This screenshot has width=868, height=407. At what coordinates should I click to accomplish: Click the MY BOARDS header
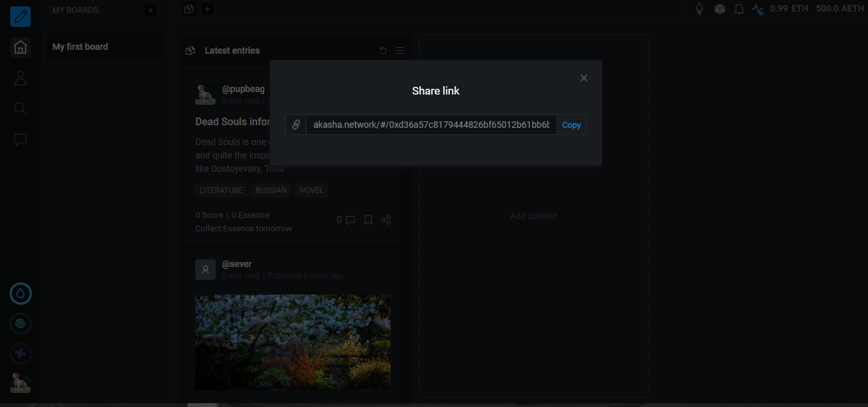[75, 10]
